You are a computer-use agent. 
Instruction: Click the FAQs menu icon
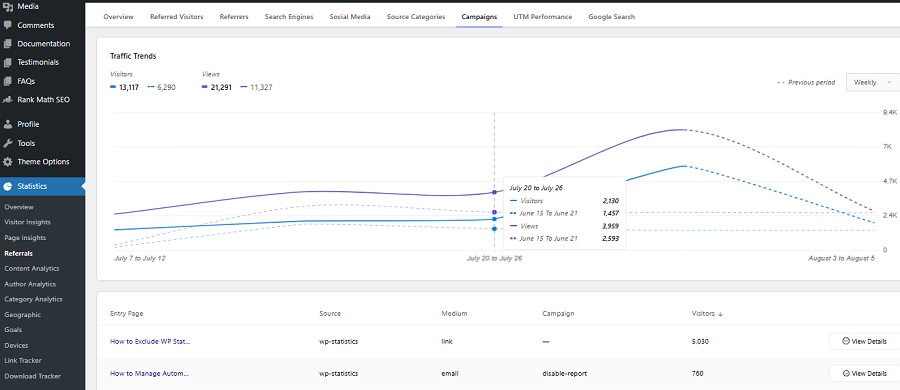pos(7,81)
